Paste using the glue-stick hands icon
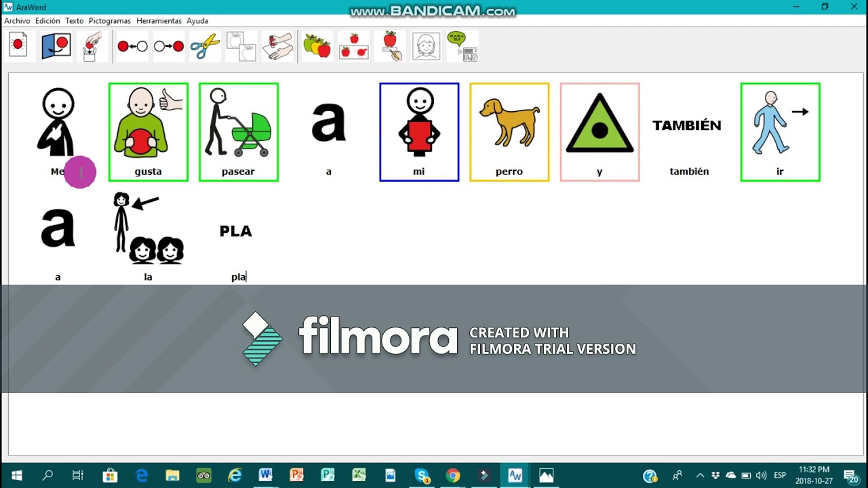868x488 pixels. click(x=277, y=46)
